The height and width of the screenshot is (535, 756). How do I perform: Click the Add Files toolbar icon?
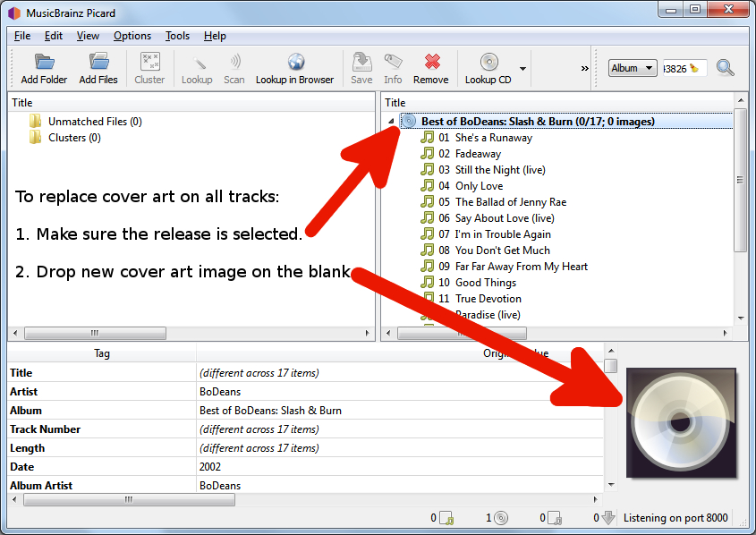pos(98,62)
